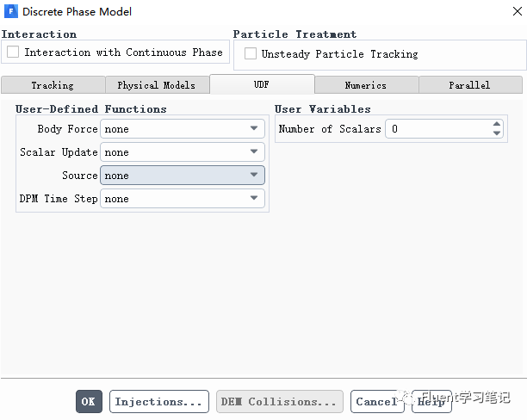Switch to the Physical Models tab
Image resolution: width=527 pixels, height=420 pixels.
point(158,84)
